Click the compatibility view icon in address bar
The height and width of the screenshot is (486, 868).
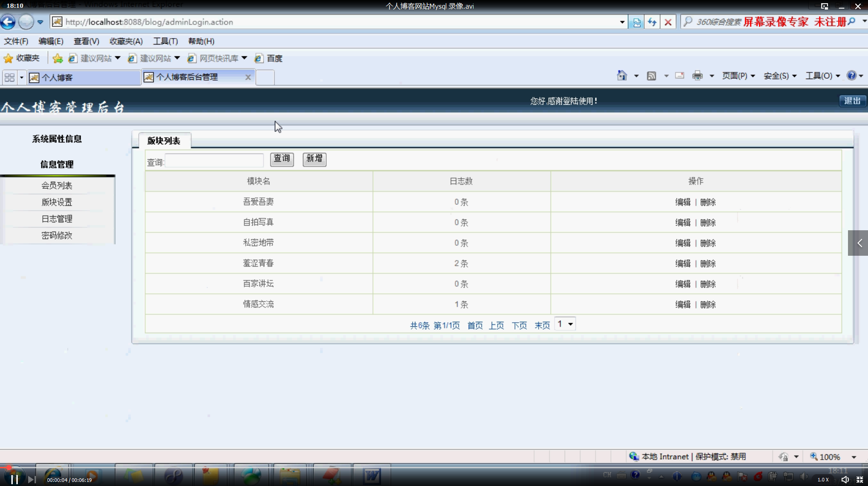click(x=636, y=22)
